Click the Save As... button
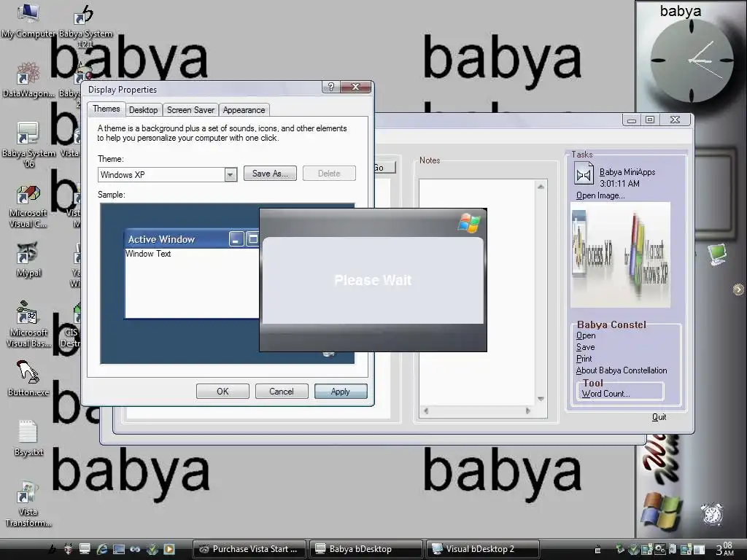Screen dimensions: 747x560 pos(270,174)
